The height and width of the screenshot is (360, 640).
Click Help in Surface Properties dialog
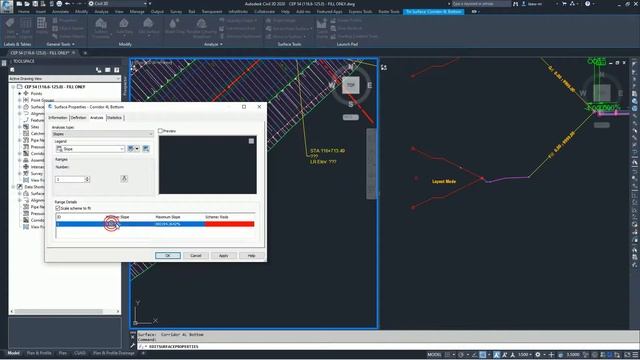click(251, 256)
